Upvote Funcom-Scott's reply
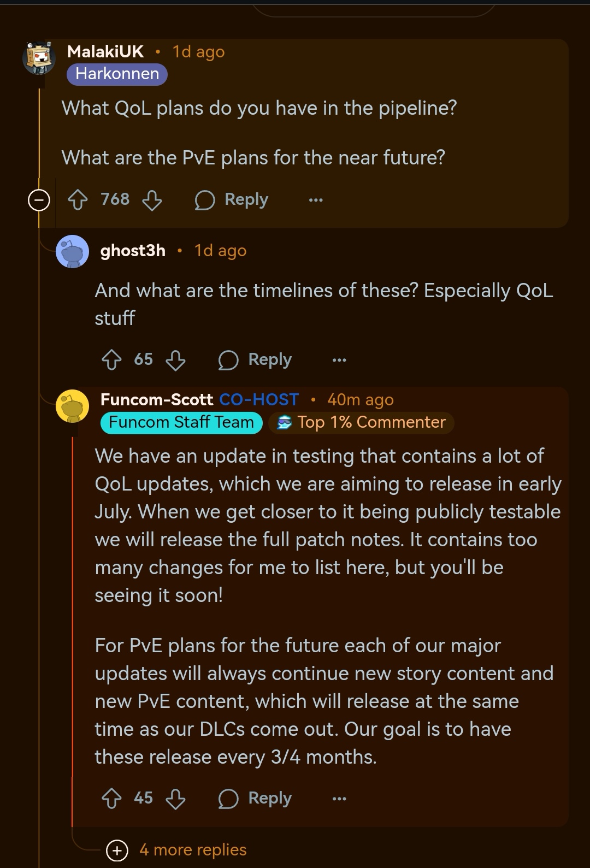Image resolution: width=590 pixels, height=868 pixels. 113,798
